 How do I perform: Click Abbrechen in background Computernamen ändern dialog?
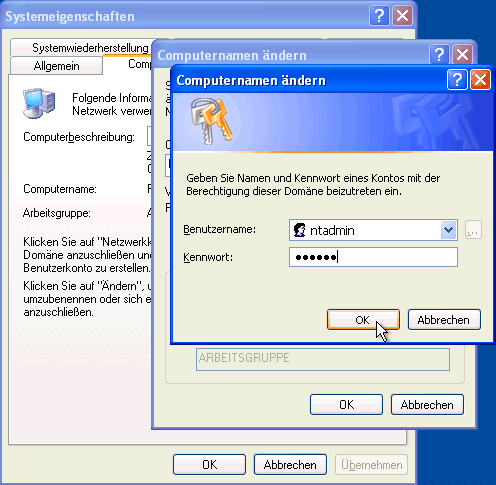427,404
